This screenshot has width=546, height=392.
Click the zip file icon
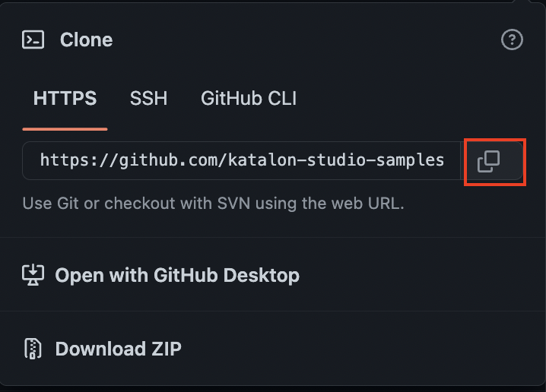[x=33, y=349]
